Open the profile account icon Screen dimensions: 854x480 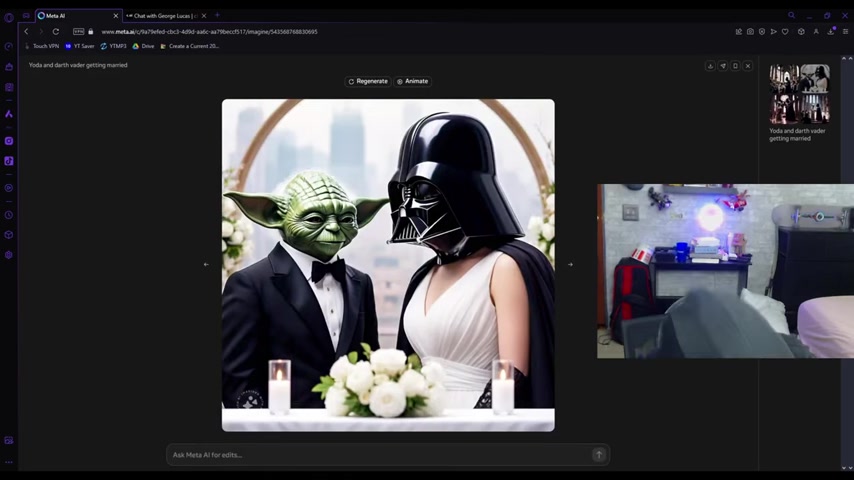click(816, 32)
